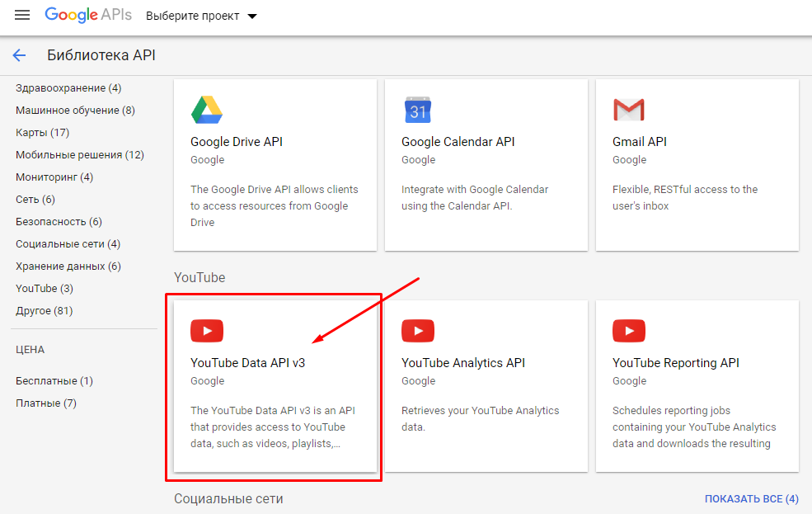Click the YouTube Analytics API play icon

coord(417,331)
